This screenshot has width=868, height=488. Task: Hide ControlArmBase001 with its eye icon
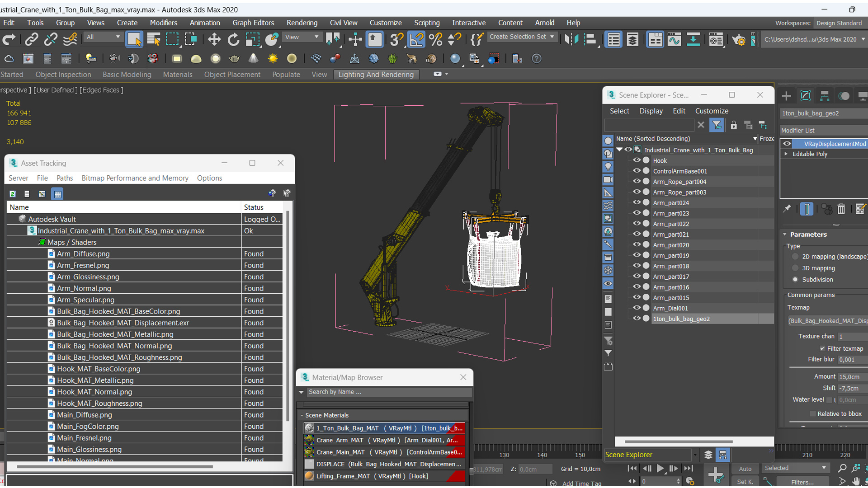pos(637,171)
